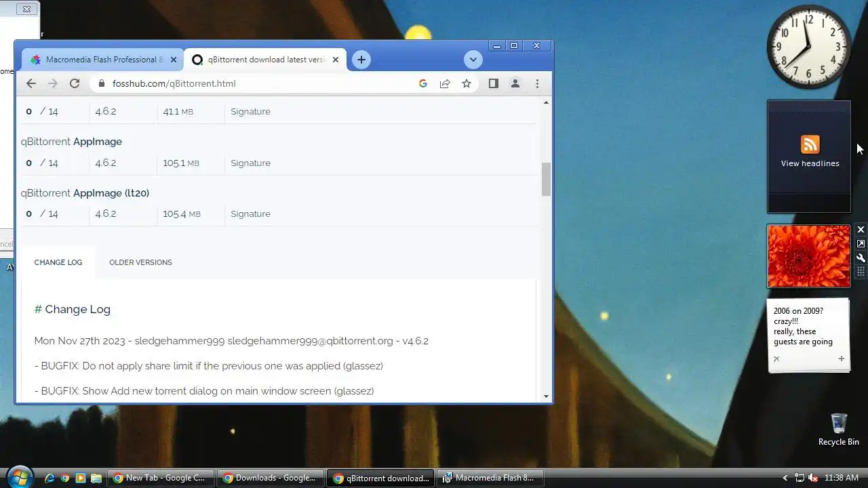Close the qBittorrent download tab
This screenshot has width=868, height=488.
pos(336,60)
